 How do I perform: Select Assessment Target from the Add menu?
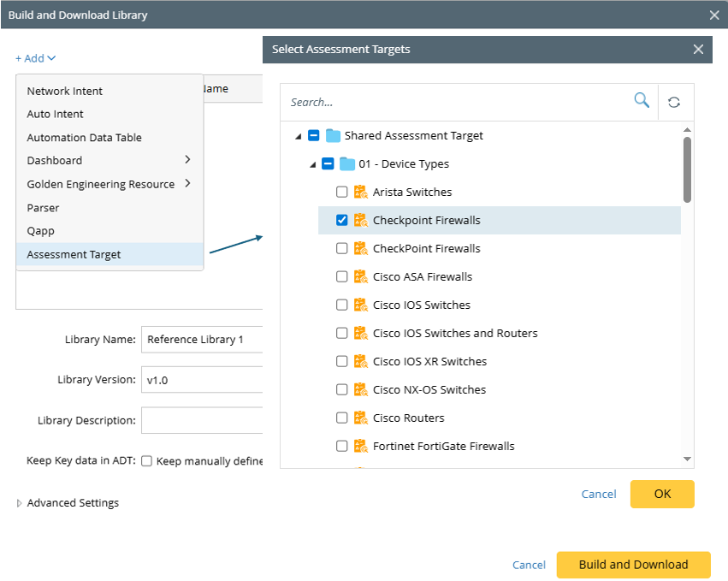coord(74,254)
